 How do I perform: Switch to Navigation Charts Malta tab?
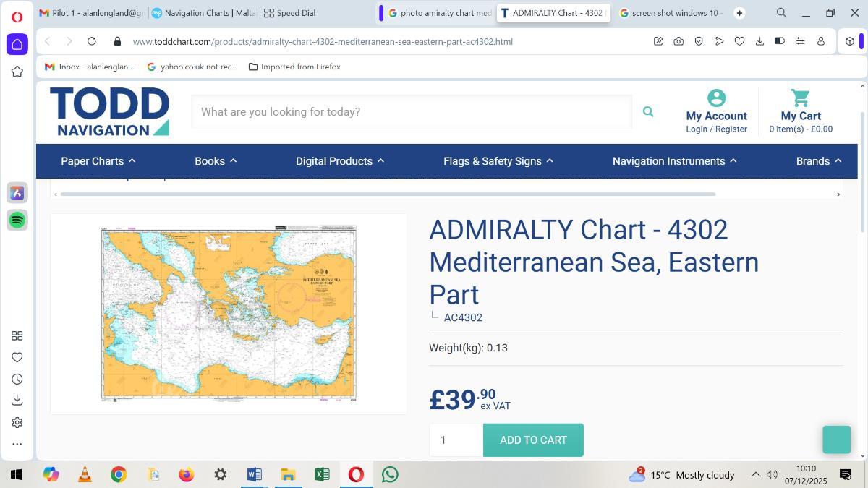[x=203, y=13]
